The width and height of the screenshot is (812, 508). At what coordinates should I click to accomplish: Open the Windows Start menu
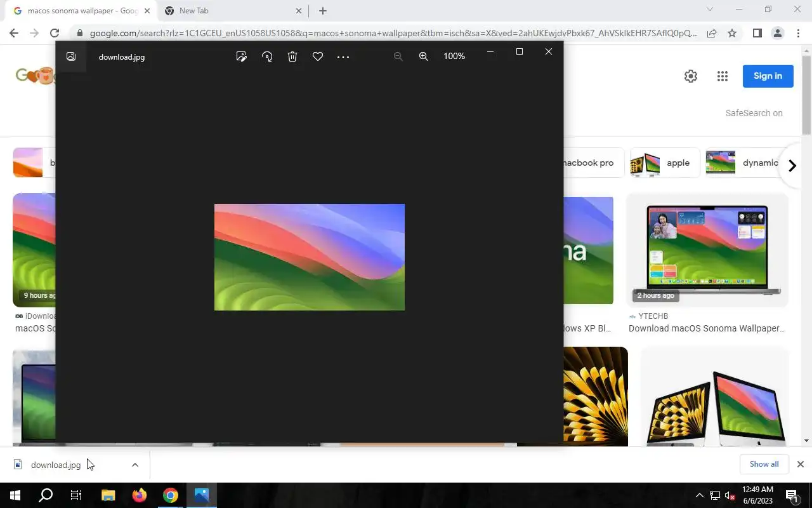click(15, 495)
